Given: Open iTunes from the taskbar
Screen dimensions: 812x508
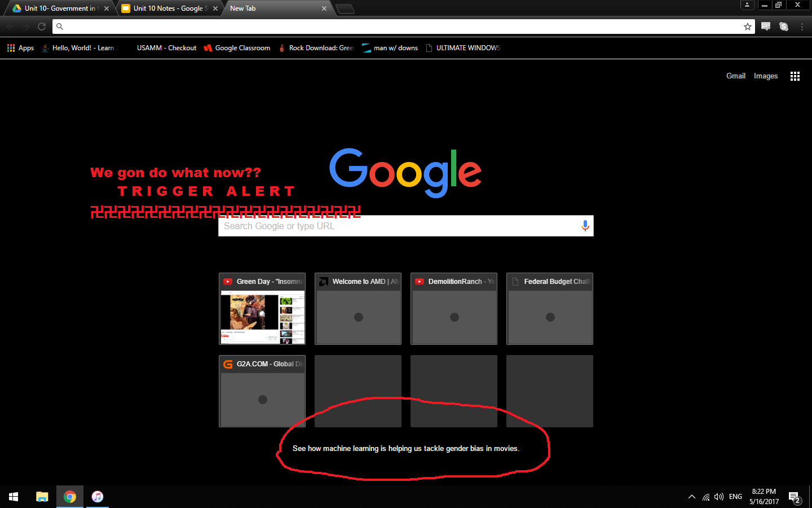Looking at the screenshot, I should click(x=98, y=497).
